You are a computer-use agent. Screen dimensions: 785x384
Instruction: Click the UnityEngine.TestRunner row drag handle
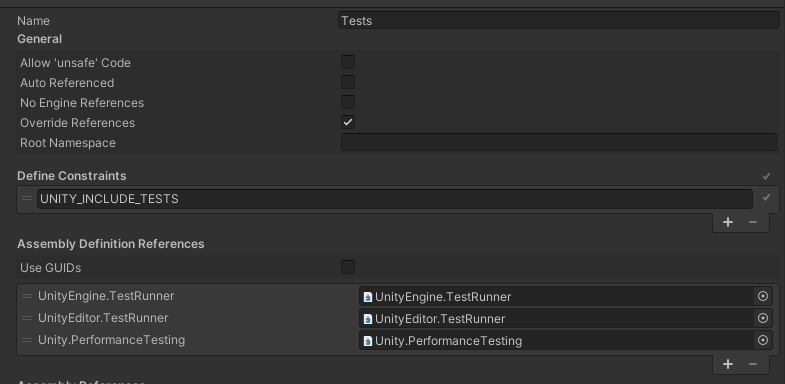click(x=27, y=296)
